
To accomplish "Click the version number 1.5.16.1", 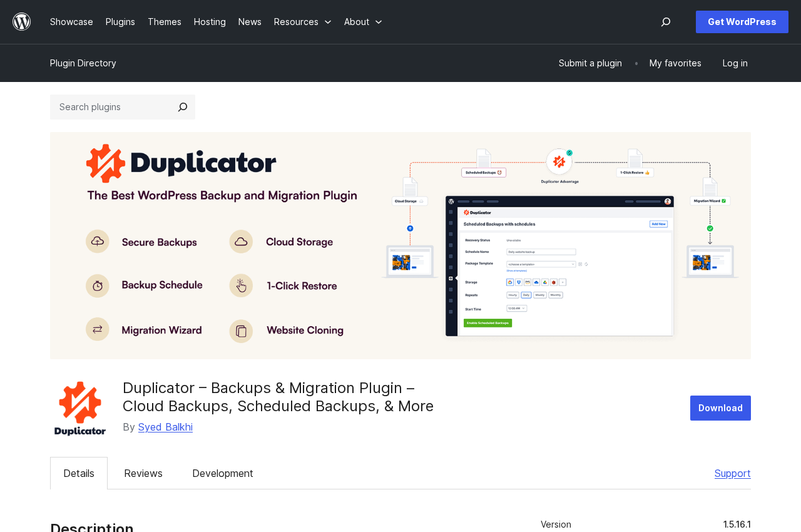I will [x=737, y=524].
